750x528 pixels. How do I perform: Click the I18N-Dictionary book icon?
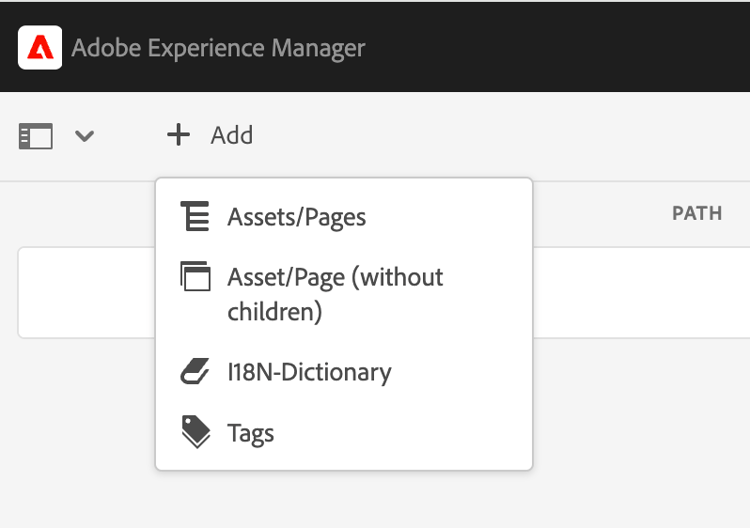[195, 372]
